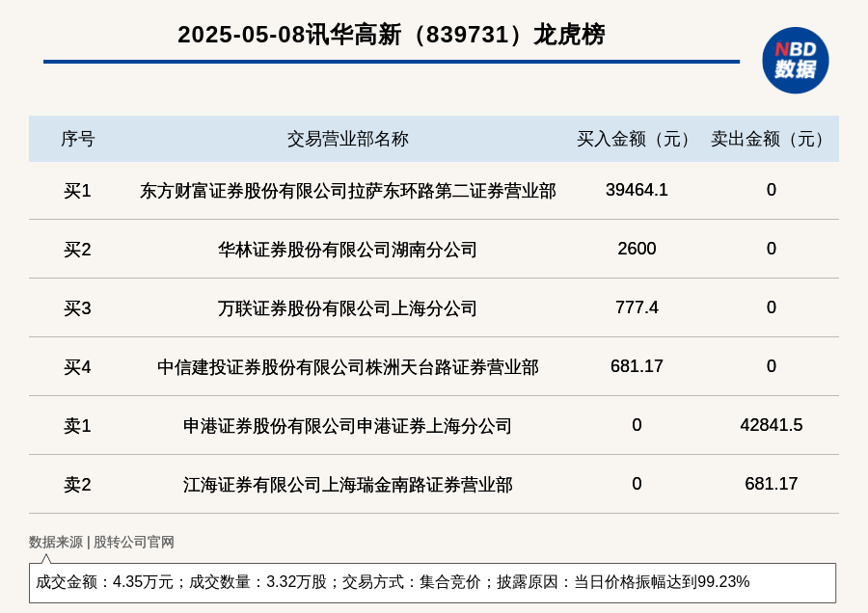The height and width of the screenshot is (613, 868).
Task: Click the buy amount 777.4
Action: pos(637,307)
